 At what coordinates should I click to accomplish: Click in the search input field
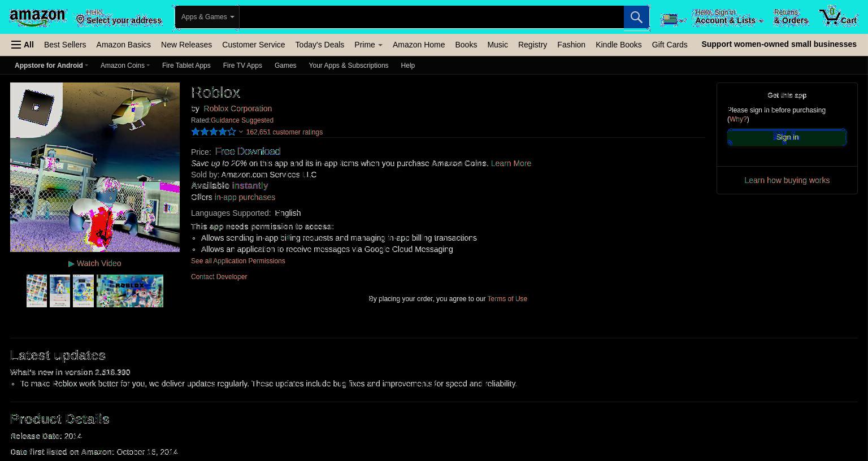coord(431,17)
